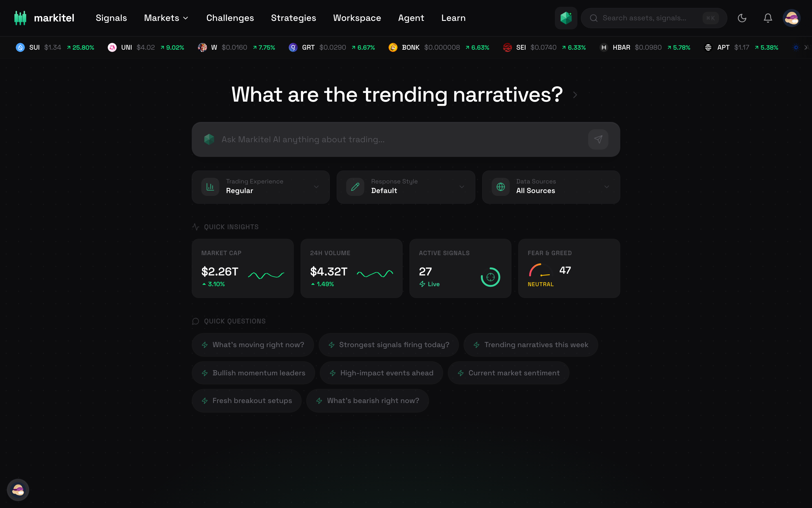Click the BONK coin icon in ticker
This screenshot has width=812, height=508.
pos(393,47)
